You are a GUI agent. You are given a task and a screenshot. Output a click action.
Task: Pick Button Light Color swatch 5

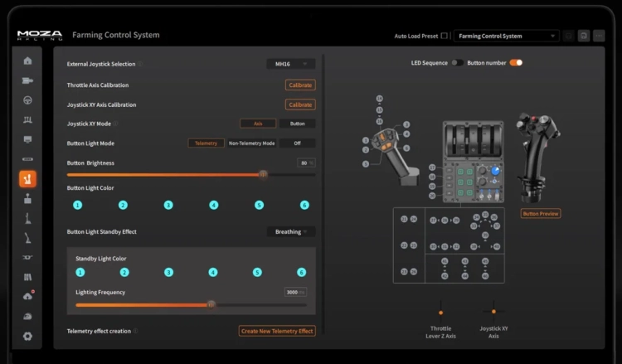click(259, 205)
